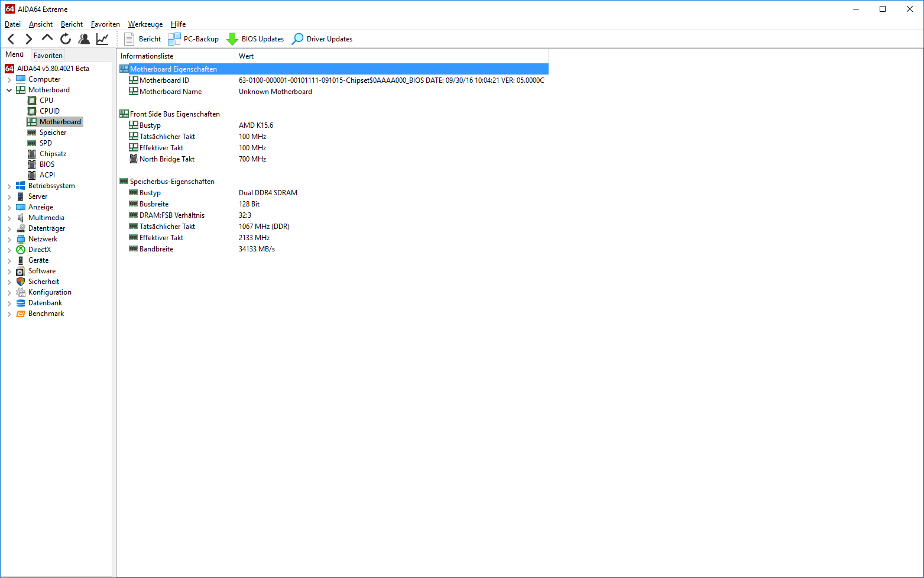Open the user profile toolbar icon
Viewport: 924px width, 578px height.
(x=84, y=39)
